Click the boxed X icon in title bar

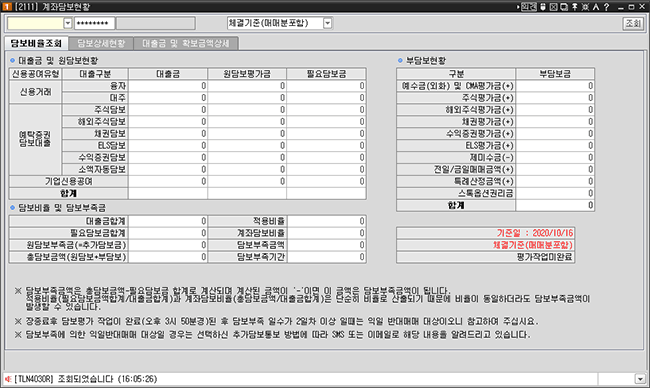pos(553,7)
